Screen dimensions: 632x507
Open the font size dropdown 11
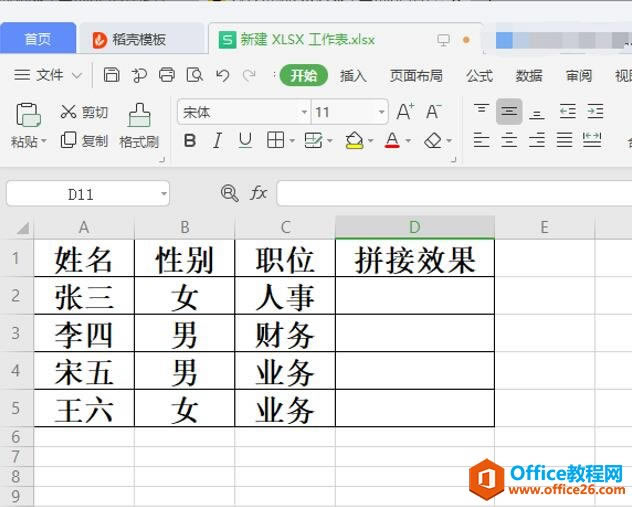pos(381,112)
